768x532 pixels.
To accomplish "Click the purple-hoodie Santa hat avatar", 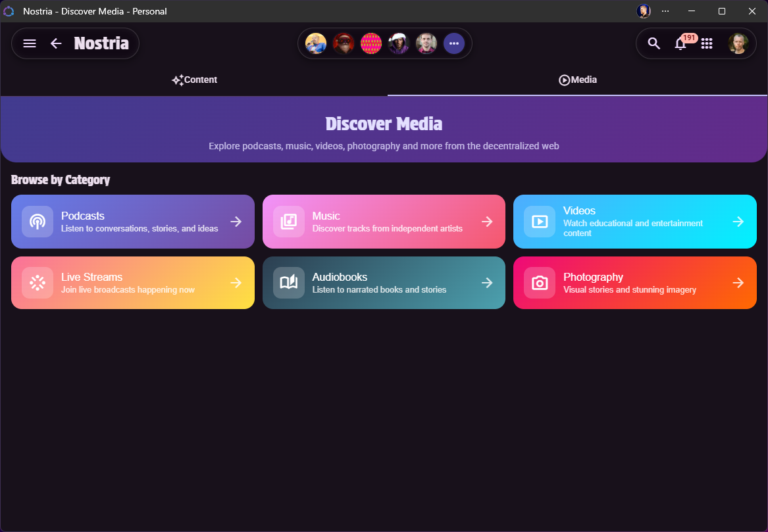I will point(399,43).
